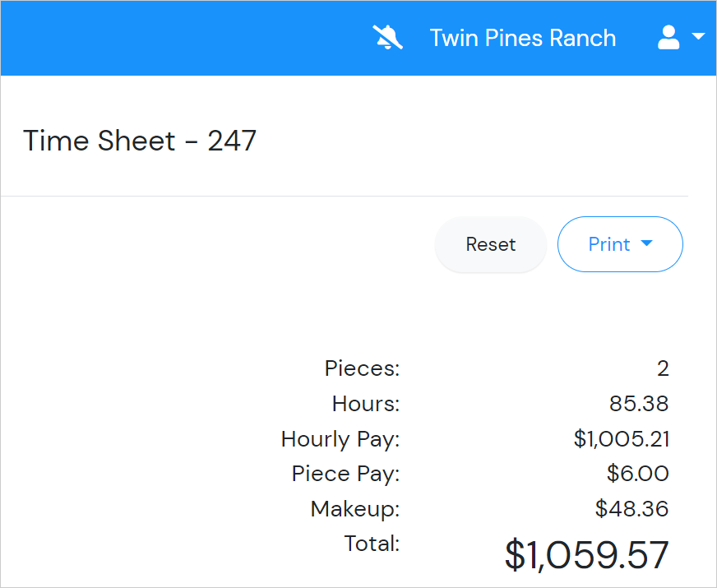This screenshot has height=588, width=717.
Task: Click the muted notifications bell icon
Action: pyautogui.click(x=387, y=38)
